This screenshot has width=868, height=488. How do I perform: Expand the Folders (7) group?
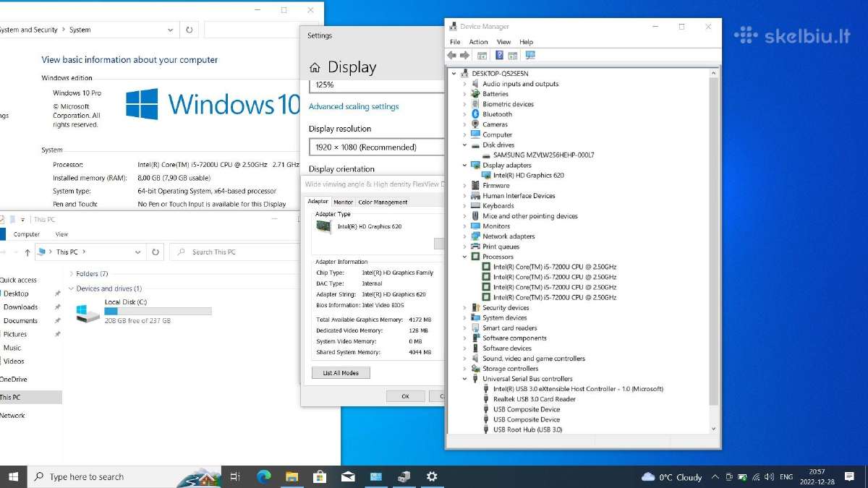point(71,274)
